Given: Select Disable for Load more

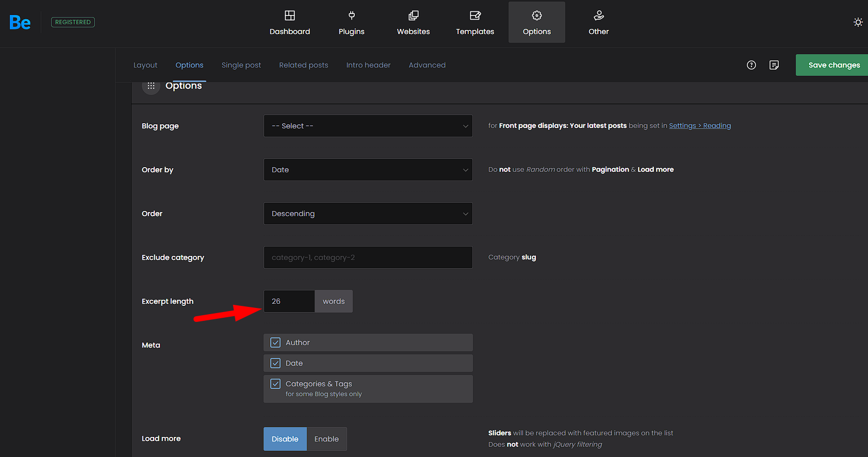Looking at the screenshot, I should point(285,439).
